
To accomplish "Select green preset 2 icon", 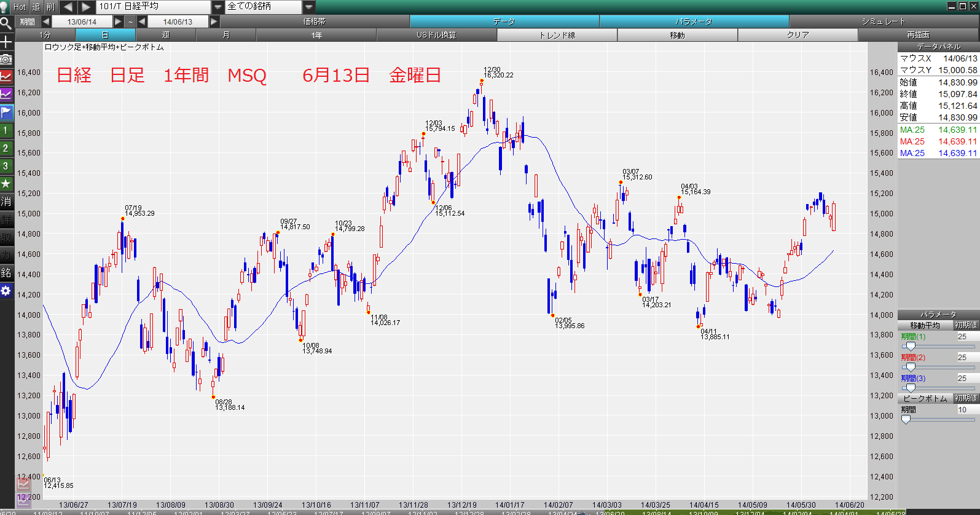I will tap(6, 148).
